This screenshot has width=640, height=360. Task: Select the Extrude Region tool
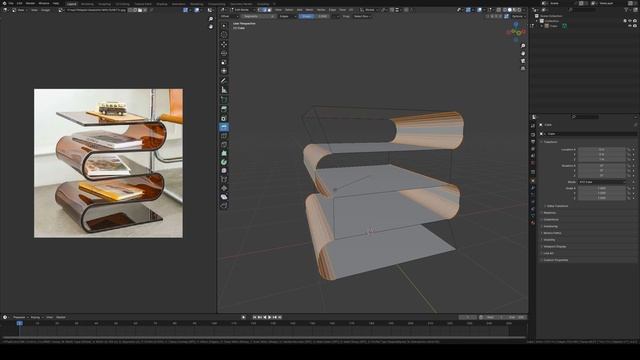(x=224, y=109)
